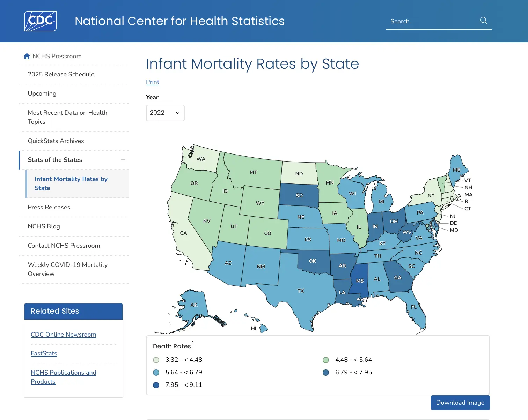Click the Print link
528x420 pixels.
click(x=153, y=82)
